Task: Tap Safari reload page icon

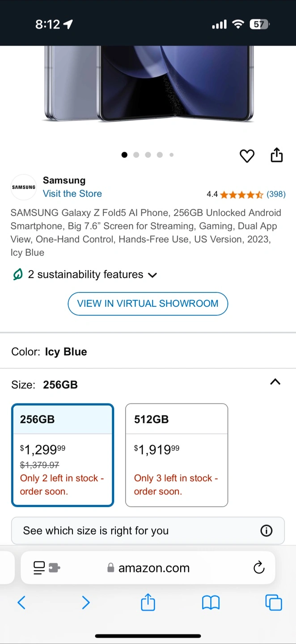Action: pyautogui.click(x=259, y=568)
